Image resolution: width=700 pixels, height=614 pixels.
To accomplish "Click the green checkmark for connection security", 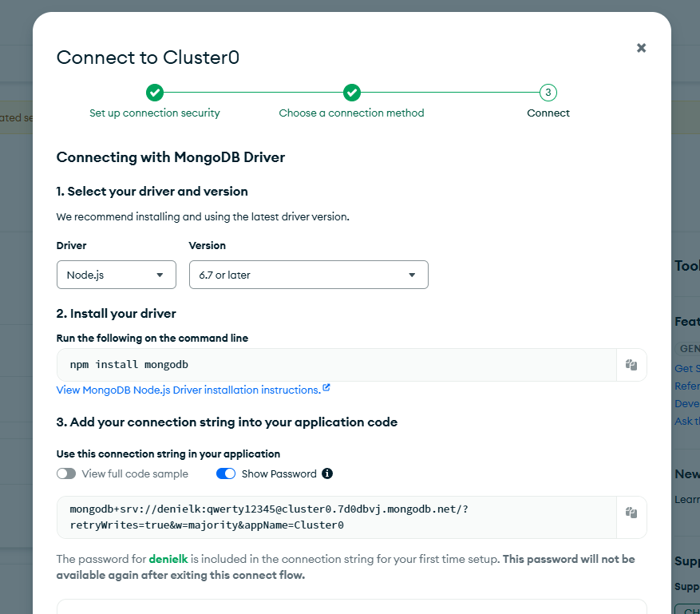I will [x=155, y=93].
